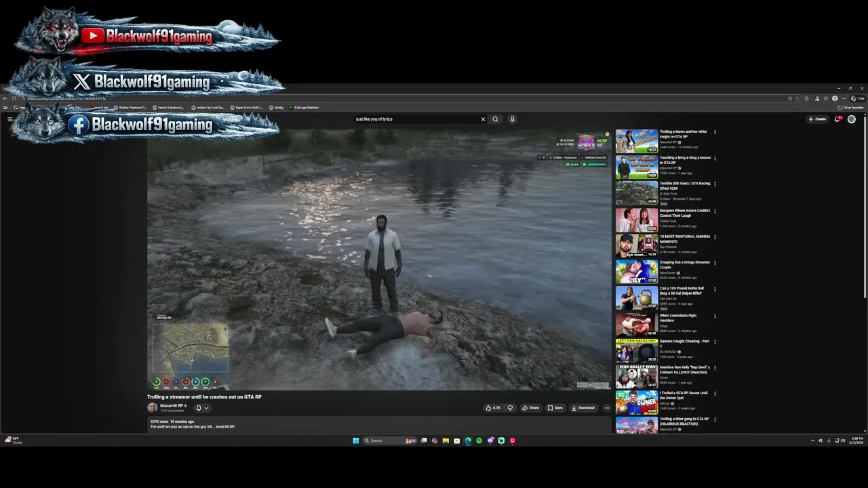Open the Create button in YouTube header
868x488 pixels.
coord(817,119)
